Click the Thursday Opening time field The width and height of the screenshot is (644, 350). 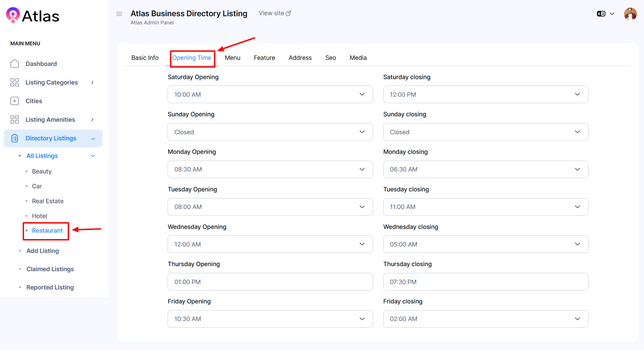(x=270, y=282)
